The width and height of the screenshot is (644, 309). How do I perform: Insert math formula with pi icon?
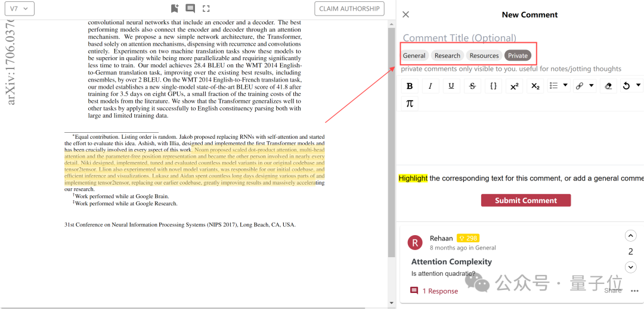(410, 103)
